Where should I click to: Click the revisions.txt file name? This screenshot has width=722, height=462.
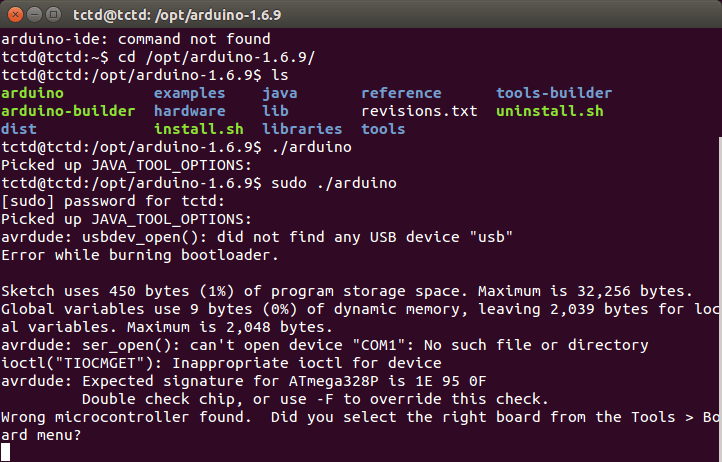tap(419, 111)
